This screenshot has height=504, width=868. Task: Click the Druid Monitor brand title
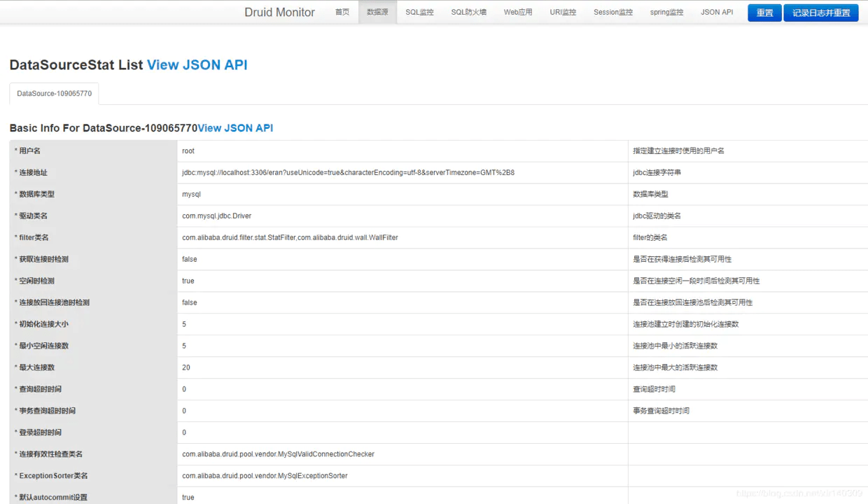click(x=279, y=13)
